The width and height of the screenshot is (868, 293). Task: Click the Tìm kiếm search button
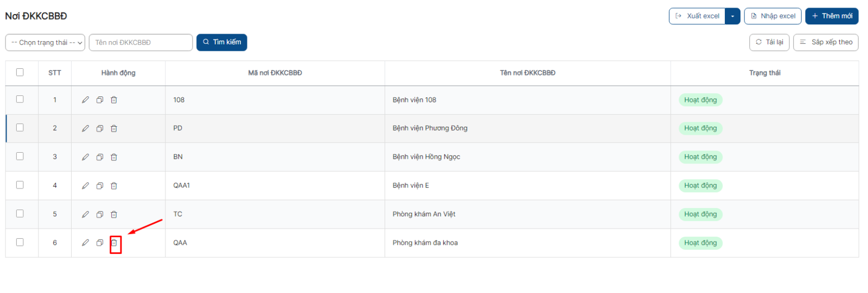[x=222, y=42]
